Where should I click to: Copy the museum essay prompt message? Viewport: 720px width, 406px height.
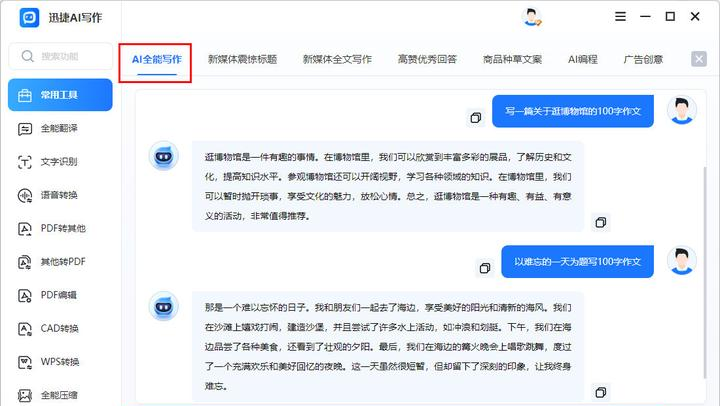476,118
